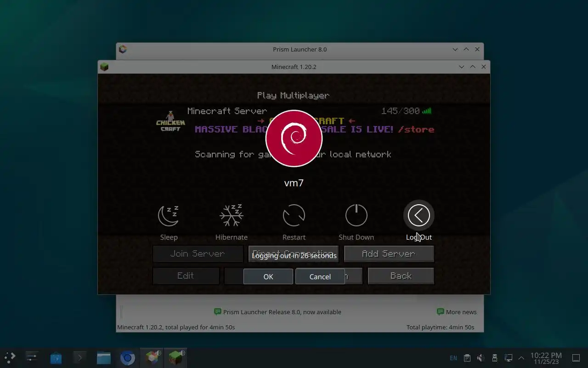The width and height of the screenshot is (588, 368).
Task: Open Dolphin file manager from taskbar
Action: point(104,357)
